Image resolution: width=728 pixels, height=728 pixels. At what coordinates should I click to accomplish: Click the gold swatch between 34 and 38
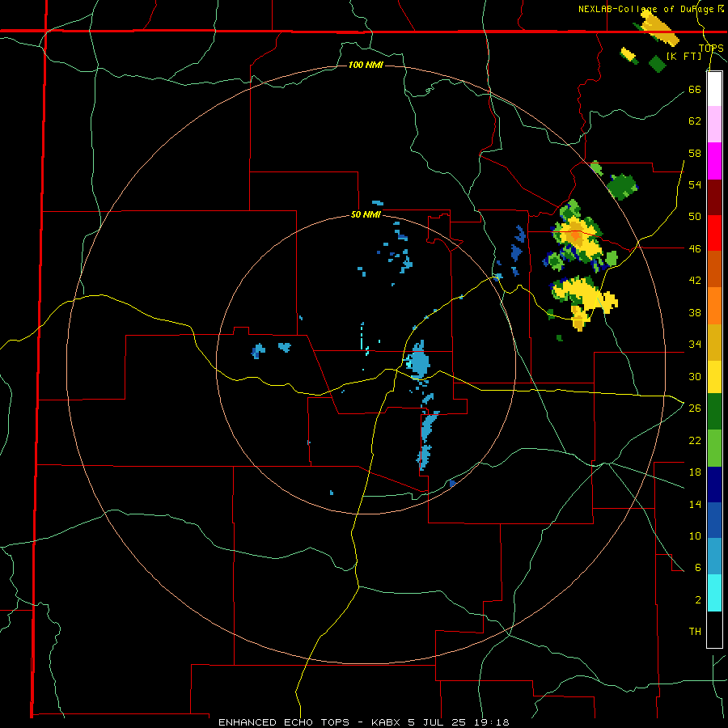(x=714, y=342)
